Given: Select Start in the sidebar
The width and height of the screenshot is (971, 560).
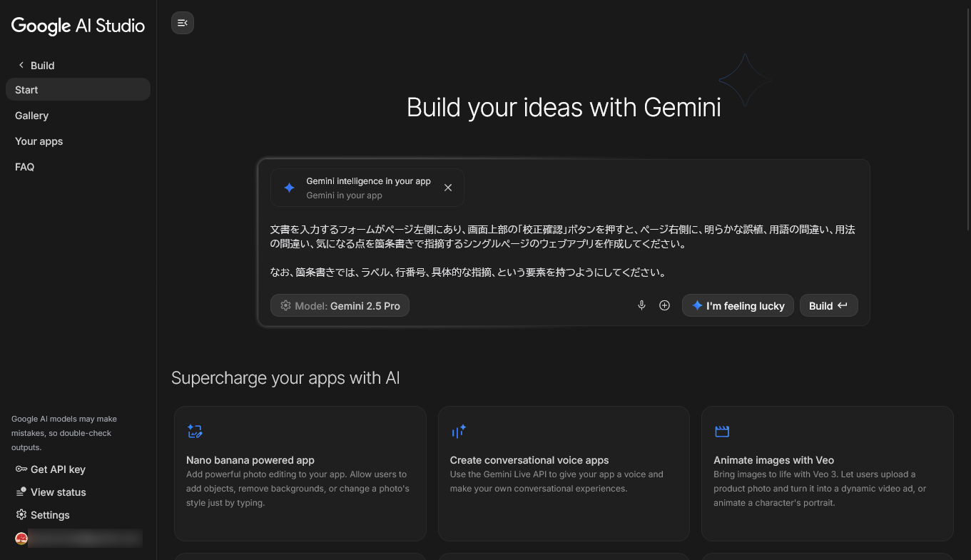Looking at the screenshot, I should tap(78, 90).
